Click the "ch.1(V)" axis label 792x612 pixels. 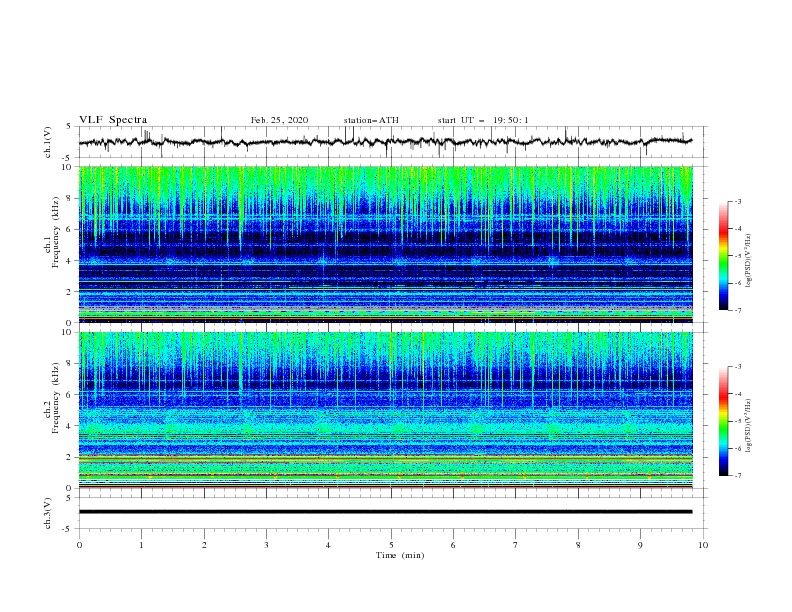point(48,142)
